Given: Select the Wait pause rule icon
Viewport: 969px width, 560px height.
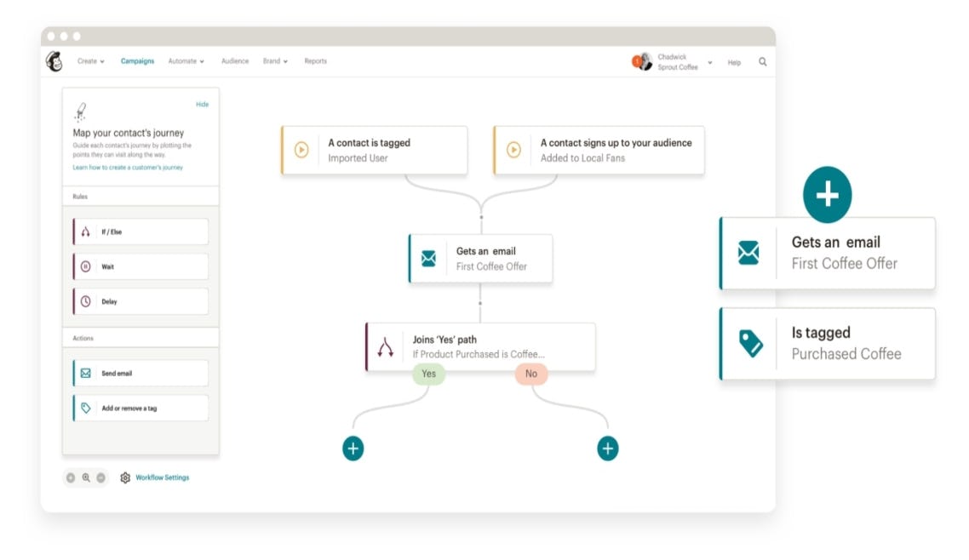Looking at the screenshot, I should tap(85, 266).
